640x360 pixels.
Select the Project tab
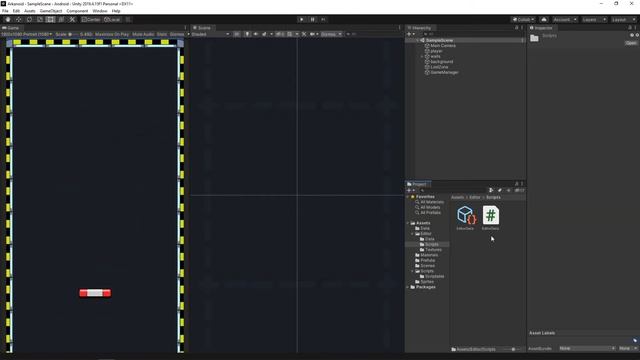point(417,184)
